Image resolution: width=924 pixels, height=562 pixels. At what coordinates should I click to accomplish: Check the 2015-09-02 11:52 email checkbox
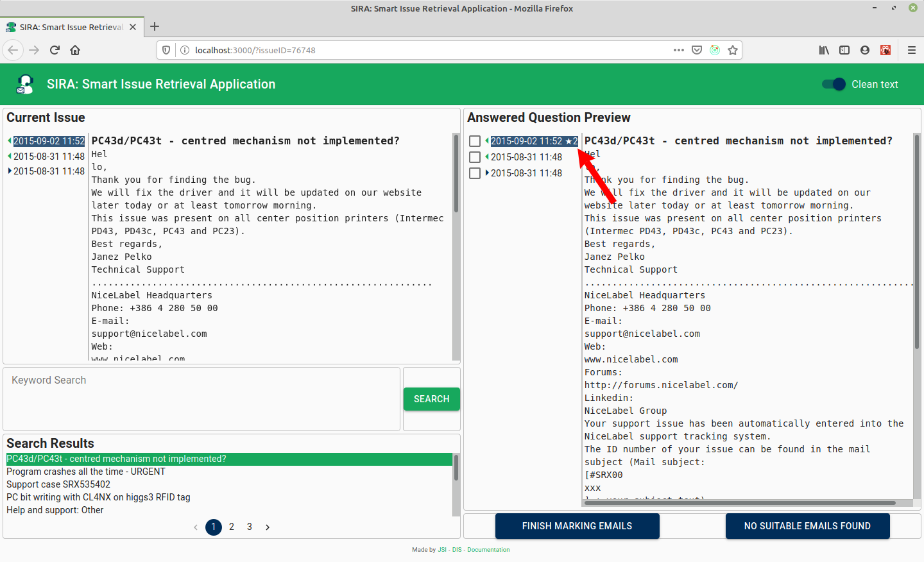[475, 141]
